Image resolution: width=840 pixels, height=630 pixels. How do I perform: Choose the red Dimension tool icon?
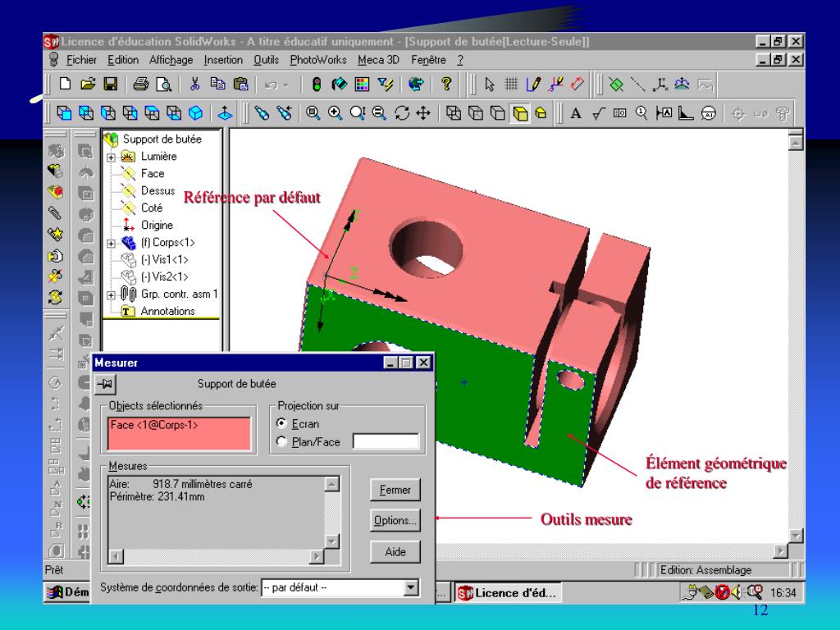click(577, 84)
